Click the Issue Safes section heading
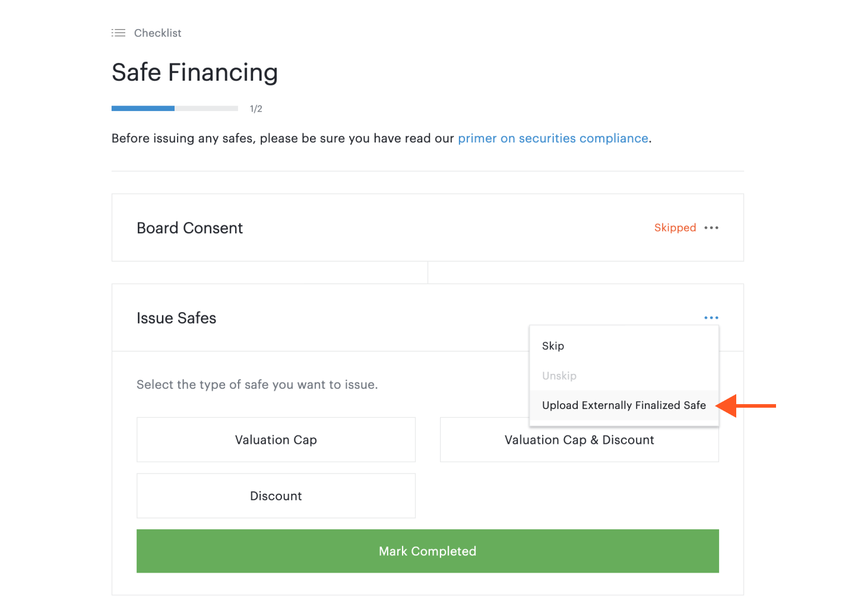855x616 pixels. pos(176,318)
